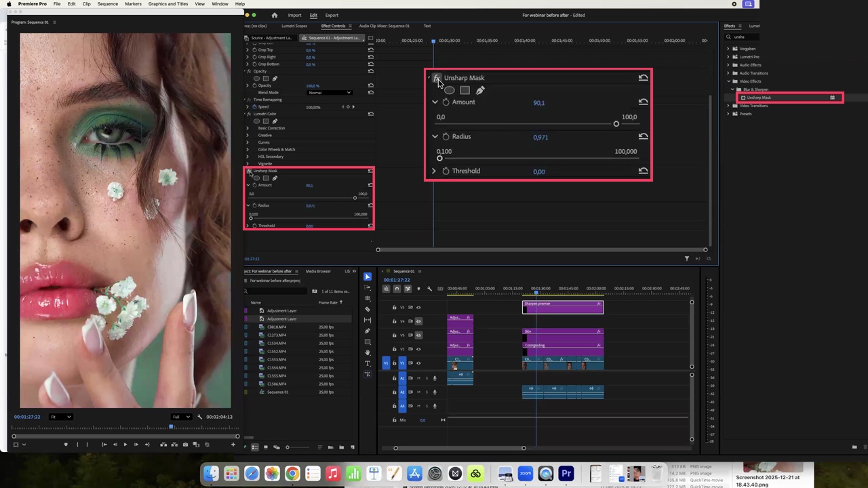The width and height of the screenshot is (868, 488).
Task: Select the Type tool
Action: [368, 363]
